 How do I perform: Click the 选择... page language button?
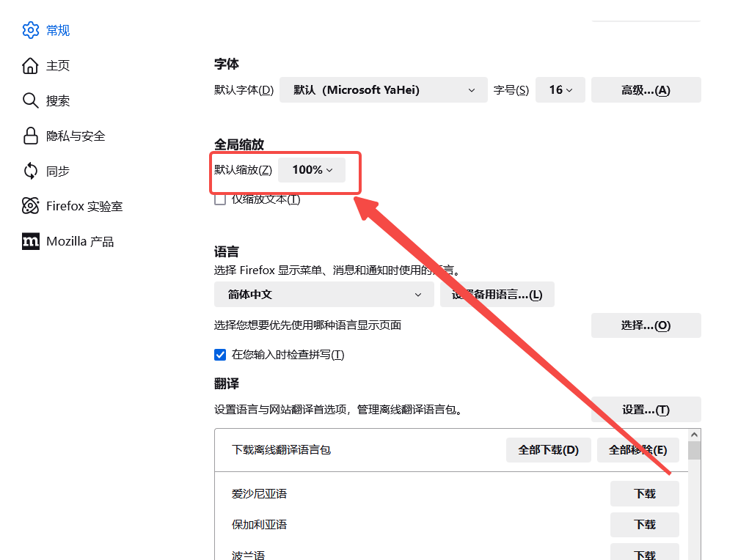(x=646, y=325)
